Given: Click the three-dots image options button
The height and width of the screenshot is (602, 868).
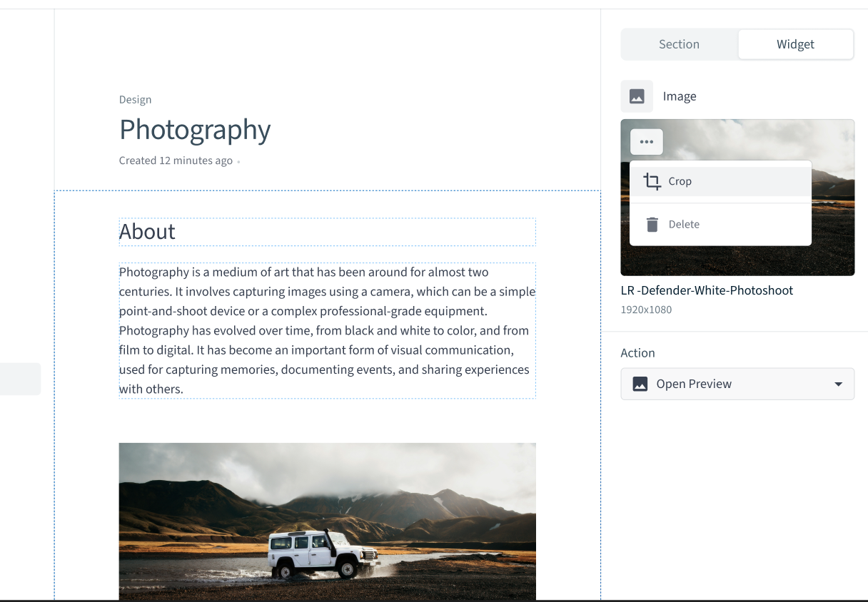Looking at the screenshot, I should 647,142.
